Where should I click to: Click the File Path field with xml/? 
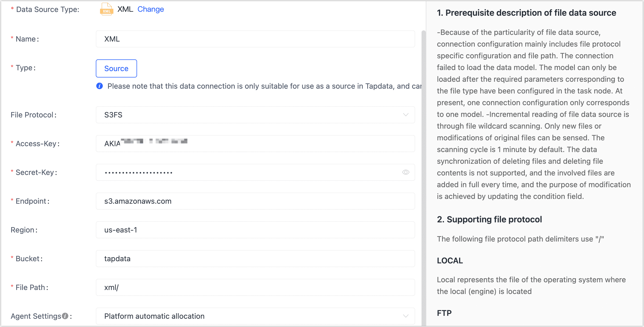pos(255,287)
